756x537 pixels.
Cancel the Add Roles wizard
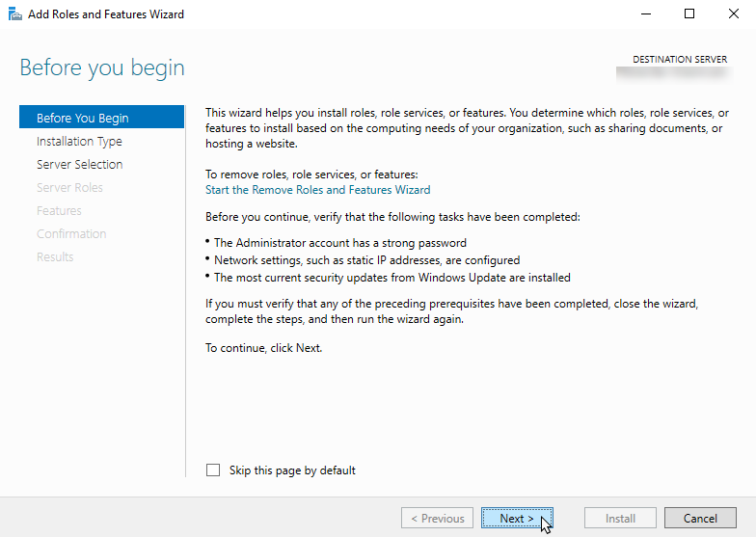(x=700, y=519)
